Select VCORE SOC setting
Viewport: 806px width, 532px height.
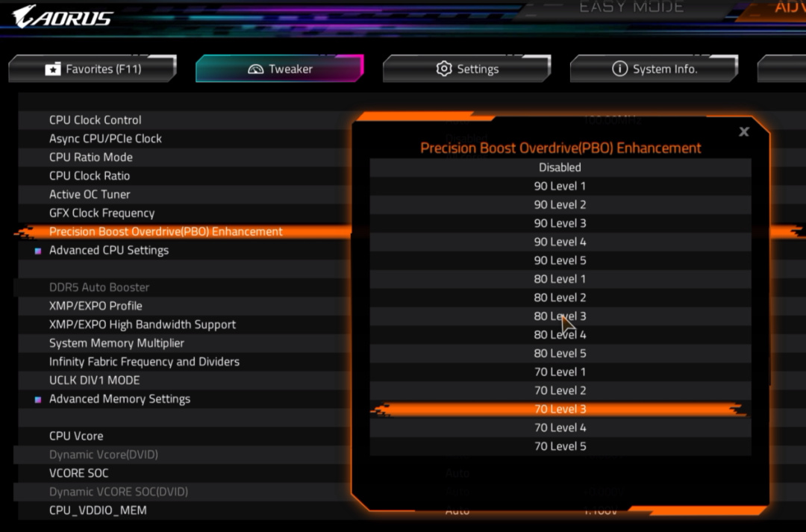point(185,473)
